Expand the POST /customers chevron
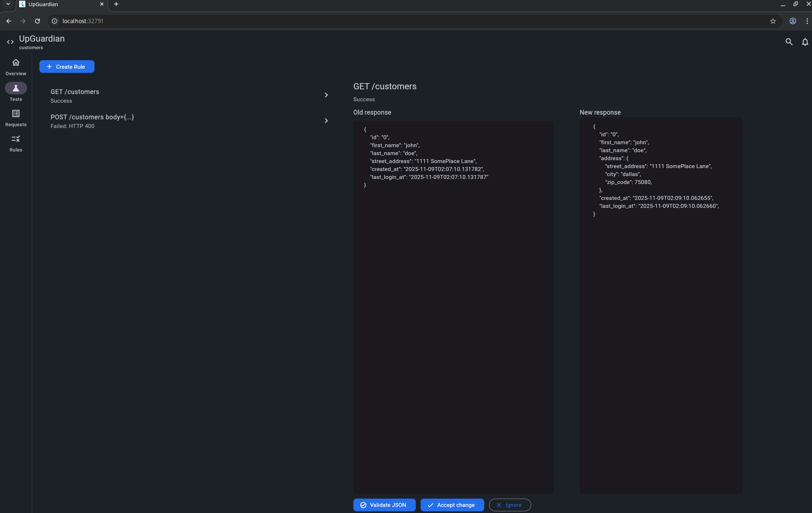The width and height of the screenshot is (812, 513). [x=326, y=121]
